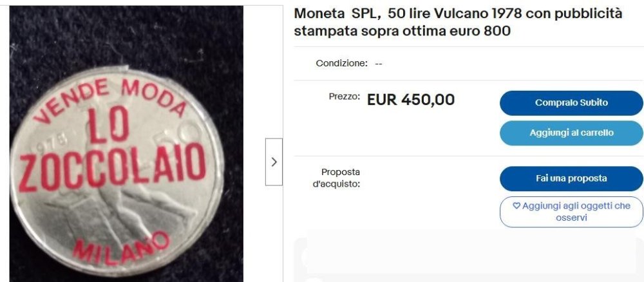Click the condition value dashes

pos(379,64)
